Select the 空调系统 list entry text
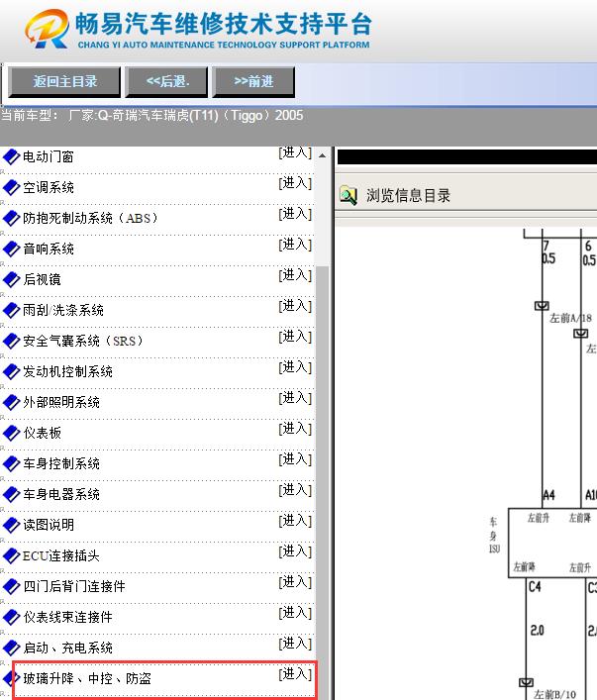Screen dimensions: 597x700 pyautogui.click(x=49, y=187)
